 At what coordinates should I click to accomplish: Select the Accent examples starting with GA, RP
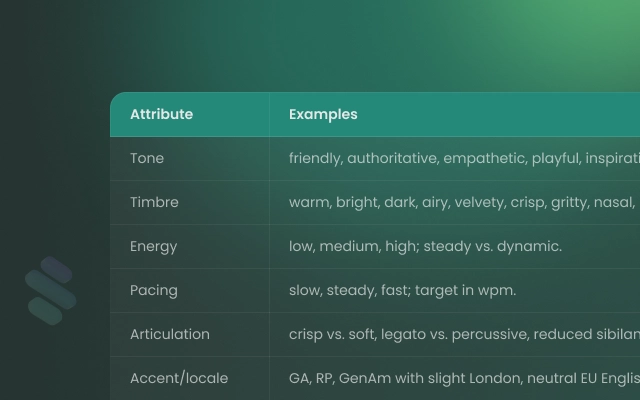click(464, 378)
